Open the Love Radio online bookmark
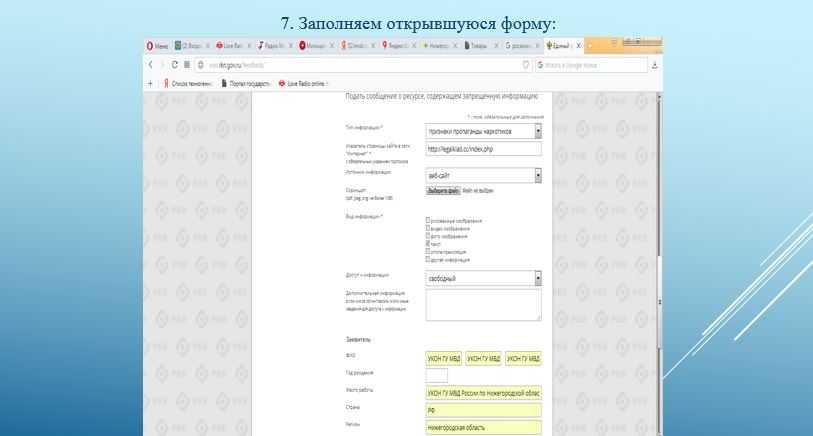 click(x=310, y=83)
